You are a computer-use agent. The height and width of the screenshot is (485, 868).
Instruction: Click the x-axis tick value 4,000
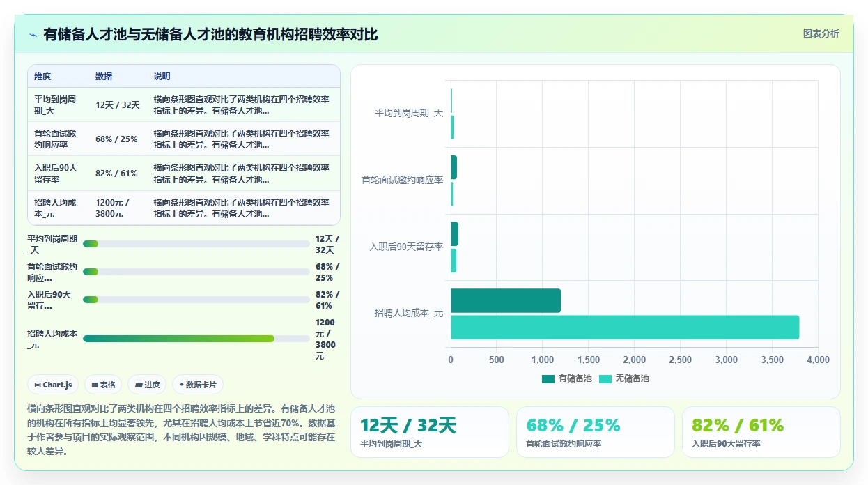pyautogui.click(x=818, y=360)
